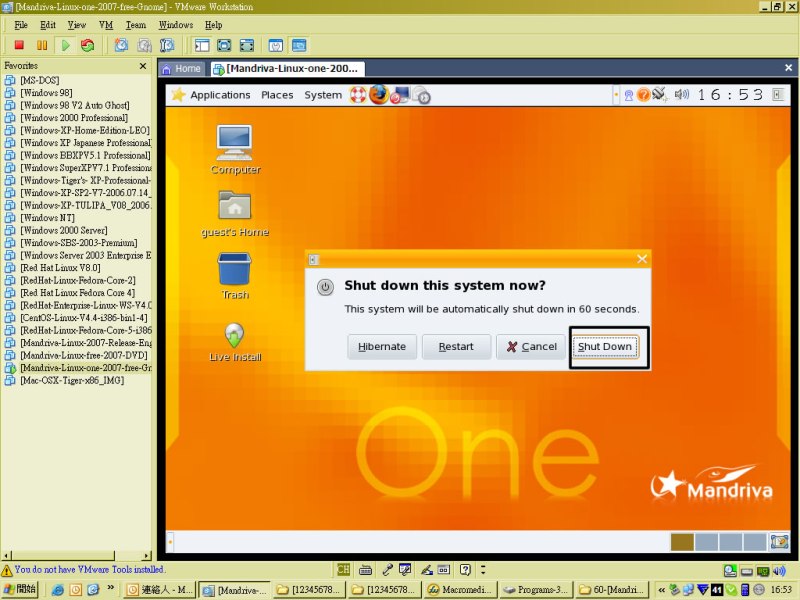Screen dimensions: 800x600
Task: Click the Quick Switch toolbar icon
Action: 246,45
